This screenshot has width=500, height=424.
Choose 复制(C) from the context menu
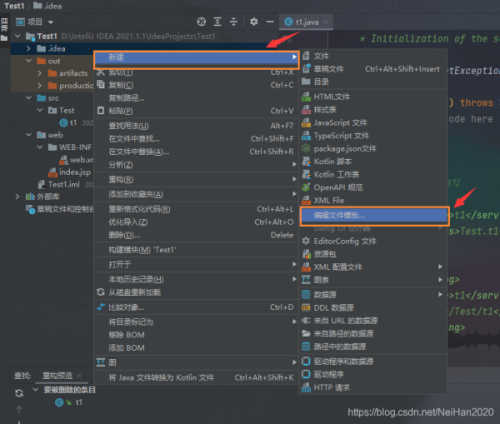(196, 85)
